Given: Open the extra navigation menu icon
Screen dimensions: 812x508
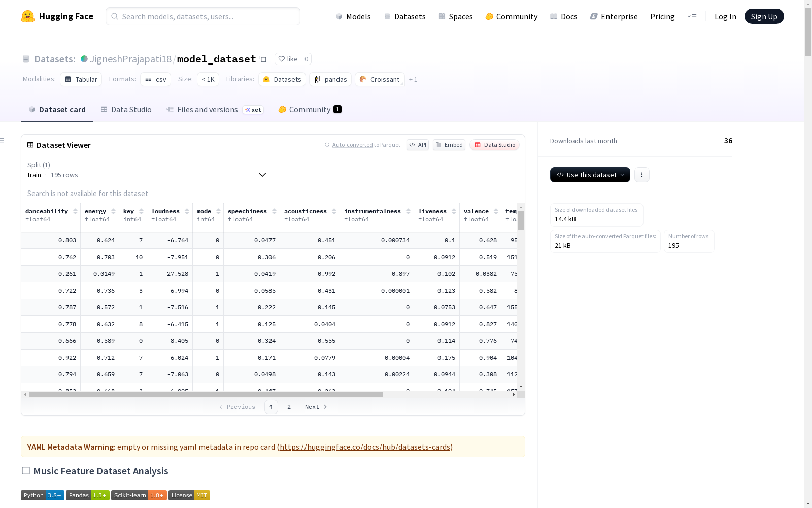Looking at the screenshot, I should (692, 16).
